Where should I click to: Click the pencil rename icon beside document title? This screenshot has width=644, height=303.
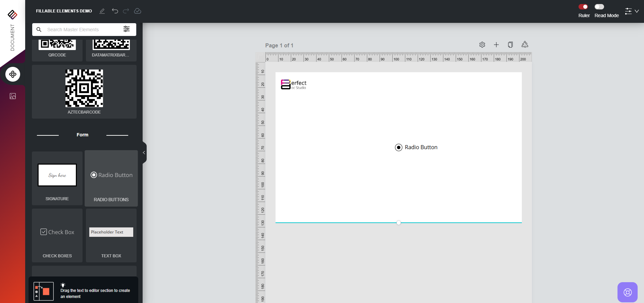[x=102, y=11]
